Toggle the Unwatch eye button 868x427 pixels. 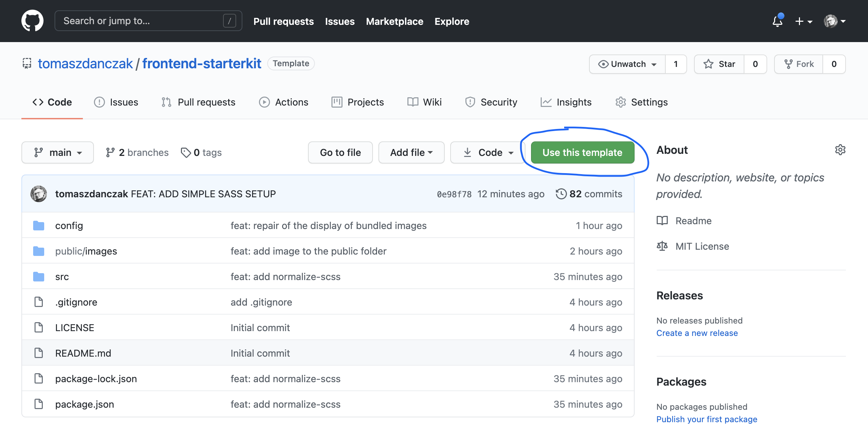[x=627, y=64]
